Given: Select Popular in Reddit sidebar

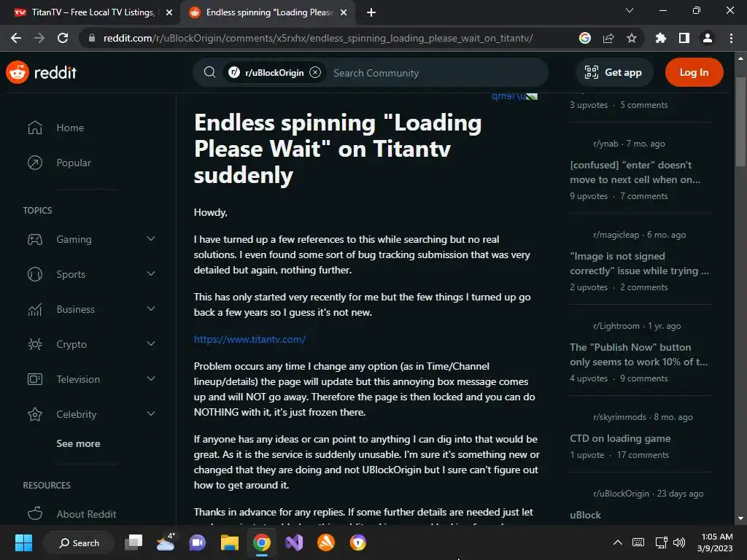Looking at the screenshot, I should [74, 163].
